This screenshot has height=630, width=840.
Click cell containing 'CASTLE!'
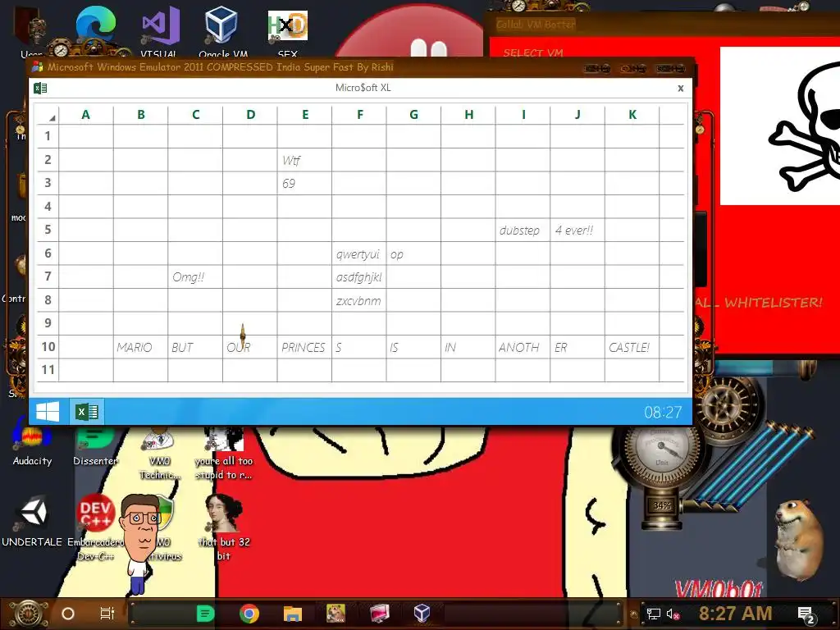pos(632,347)
